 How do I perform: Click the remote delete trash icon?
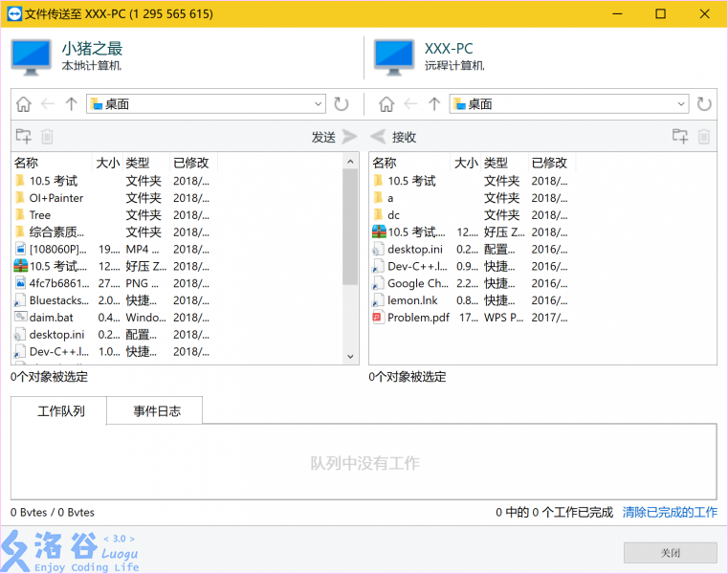(x=704, y=137)
